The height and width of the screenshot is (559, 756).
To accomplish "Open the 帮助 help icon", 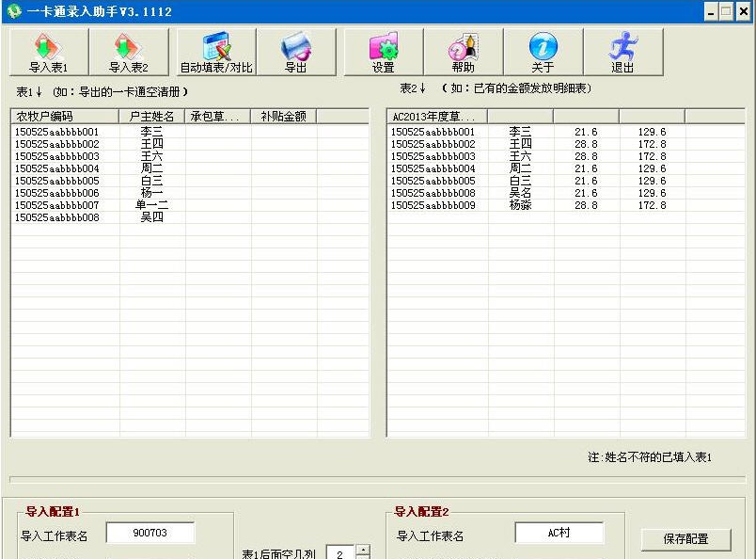I will (462, 52).
